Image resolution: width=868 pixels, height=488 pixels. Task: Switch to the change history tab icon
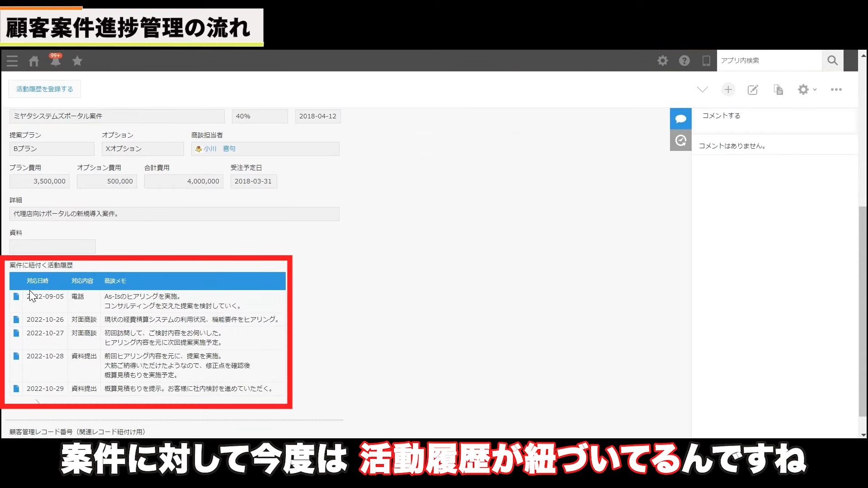pyautogui.click(x=680, y=141)
